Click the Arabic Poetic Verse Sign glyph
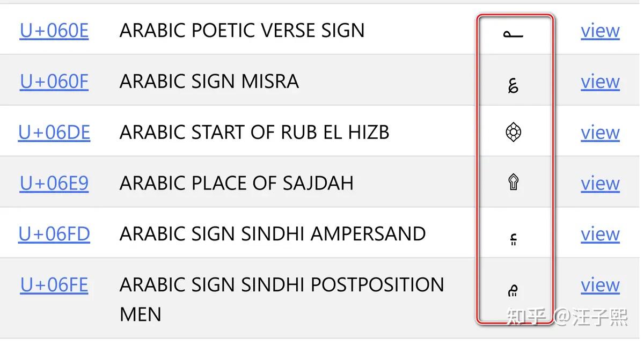 point(513,34)
